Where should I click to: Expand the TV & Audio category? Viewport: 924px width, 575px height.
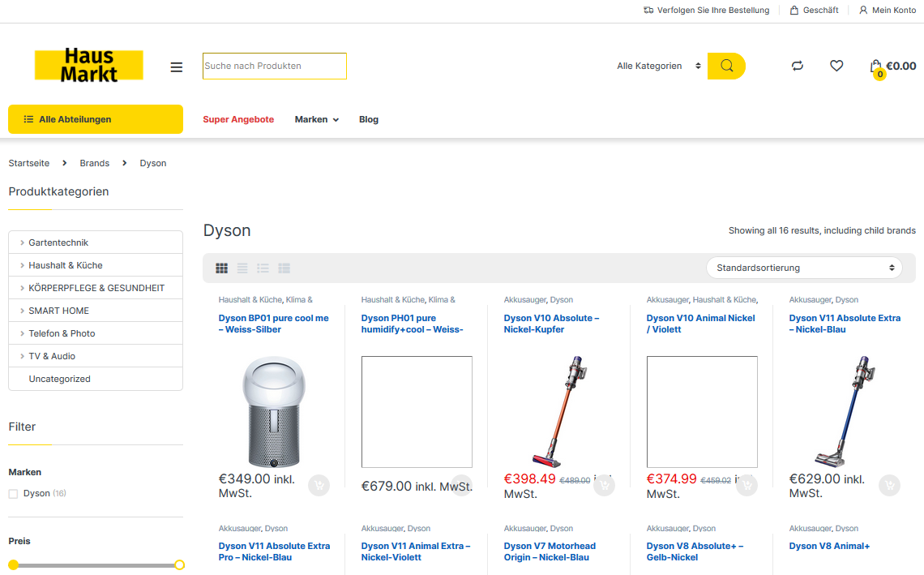coord(22,356)
